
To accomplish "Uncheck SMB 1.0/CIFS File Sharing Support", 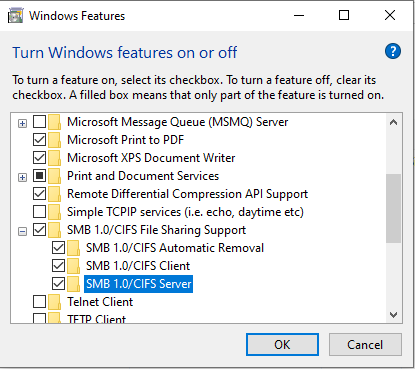I will [39, 230].
